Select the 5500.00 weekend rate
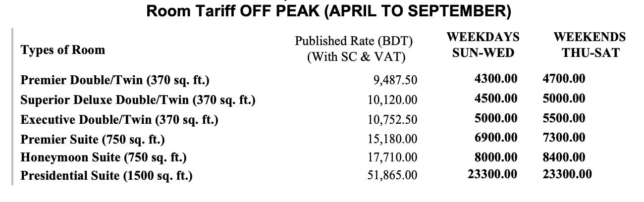Viewport: 644px width, 202px height. 563,118
